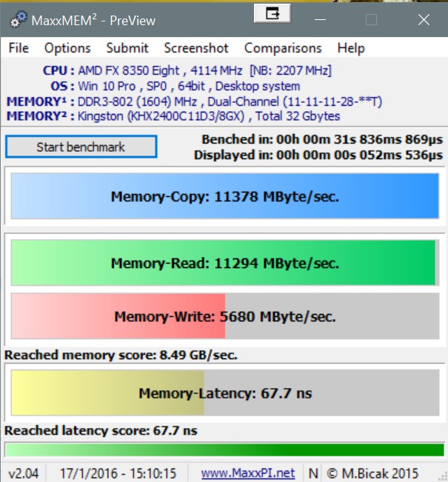Minimize the MaxxMEM window

tap(320, 20)
